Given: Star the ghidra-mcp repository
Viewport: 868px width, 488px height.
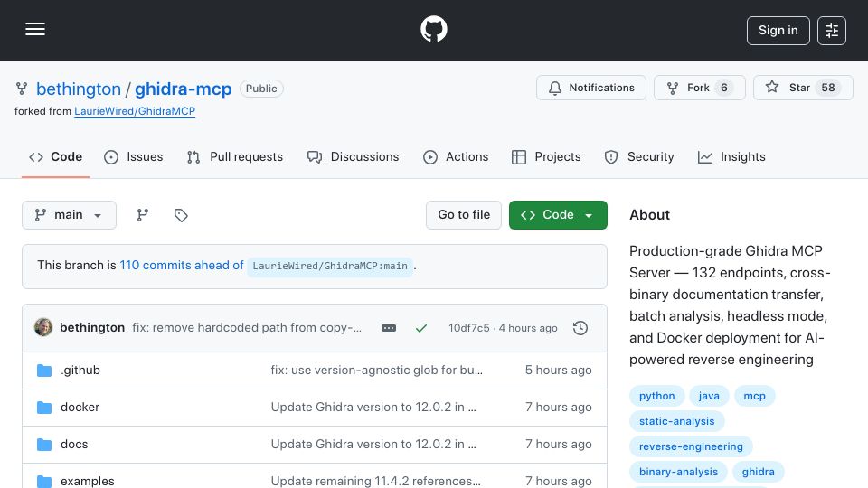Looking at the screenshot, I should tap(803, 88).
